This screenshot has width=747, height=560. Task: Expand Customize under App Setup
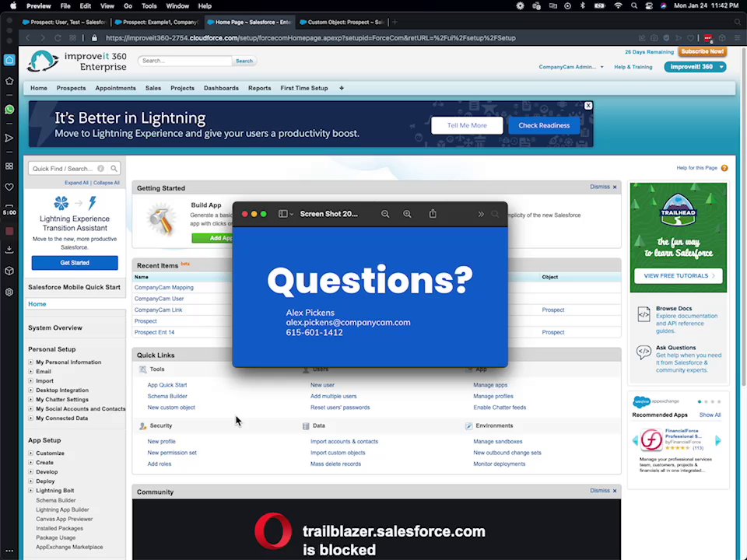(x=31, y=453)
